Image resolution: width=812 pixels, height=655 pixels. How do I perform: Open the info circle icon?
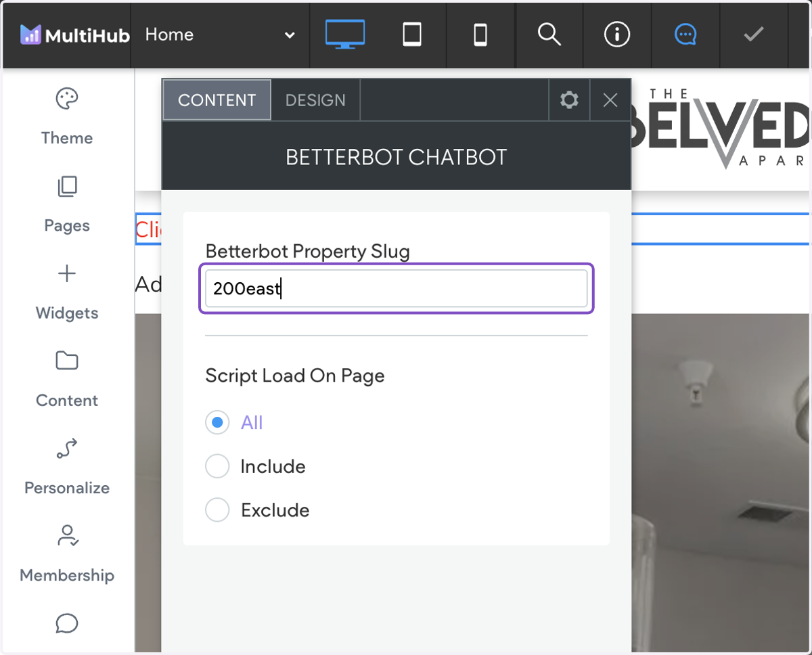617,35
